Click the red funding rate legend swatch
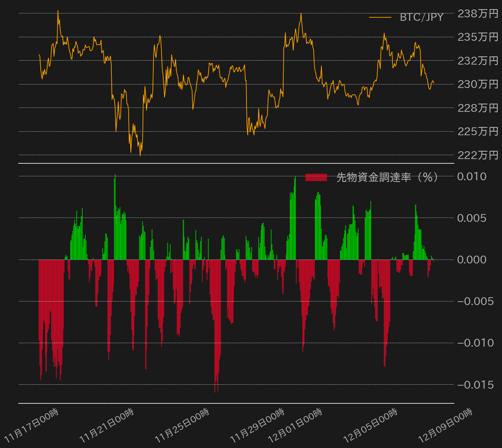The width and height of the screenshot is (502, 448). click(x=316, y=177)
